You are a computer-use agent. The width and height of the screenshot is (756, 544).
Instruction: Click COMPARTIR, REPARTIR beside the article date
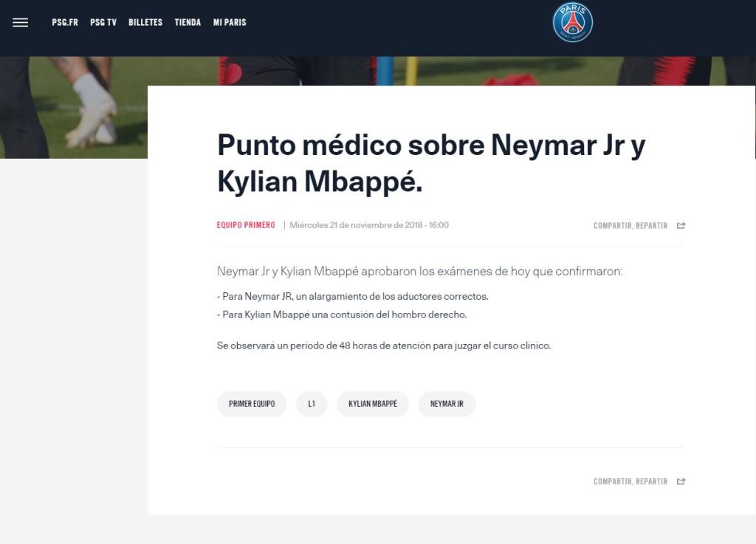tap(630, 226)
